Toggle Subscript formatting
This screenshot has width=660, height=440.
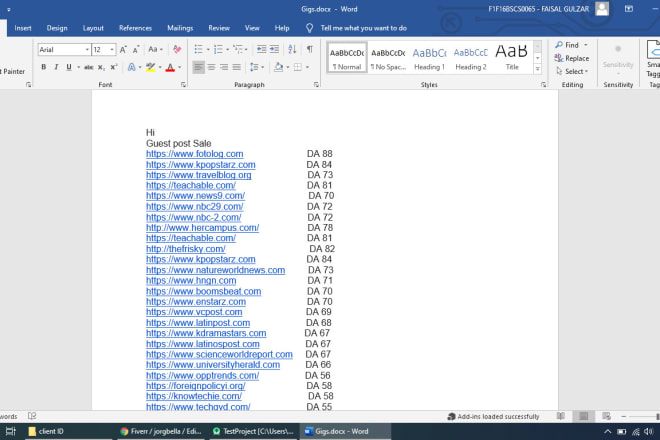click(x=101, y=67)
